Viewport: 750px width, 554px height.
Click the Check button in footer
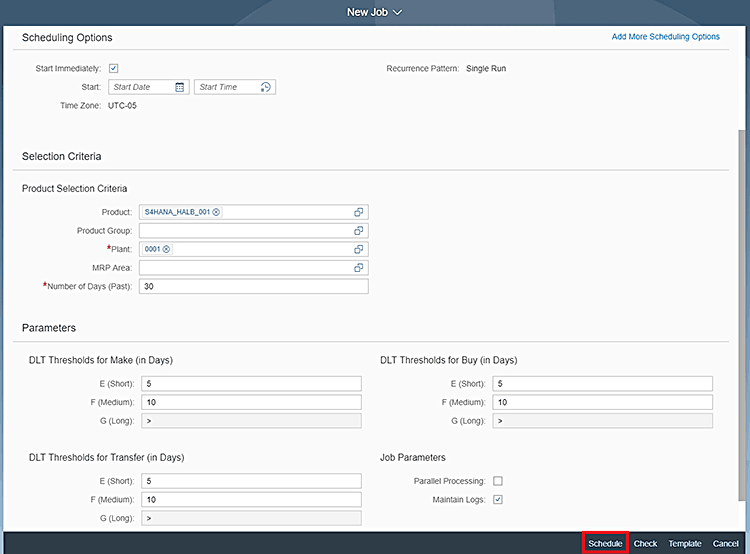(x=645, y=543)
